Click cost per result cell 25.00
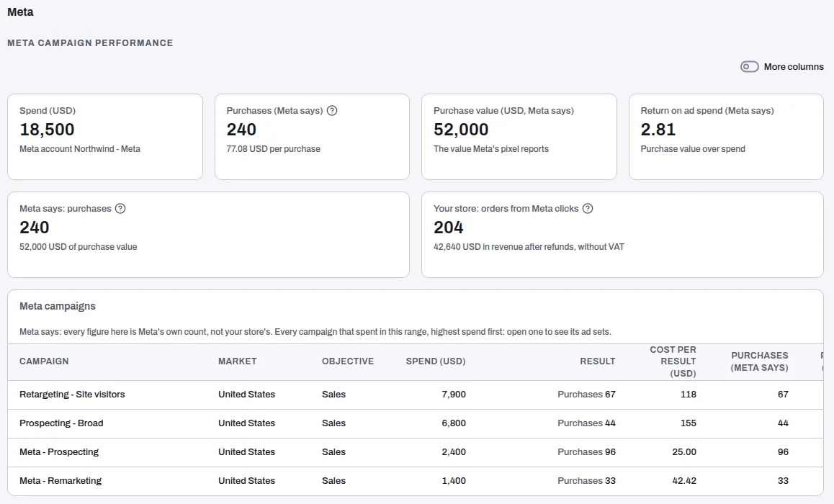 click(x=684, y=452)
